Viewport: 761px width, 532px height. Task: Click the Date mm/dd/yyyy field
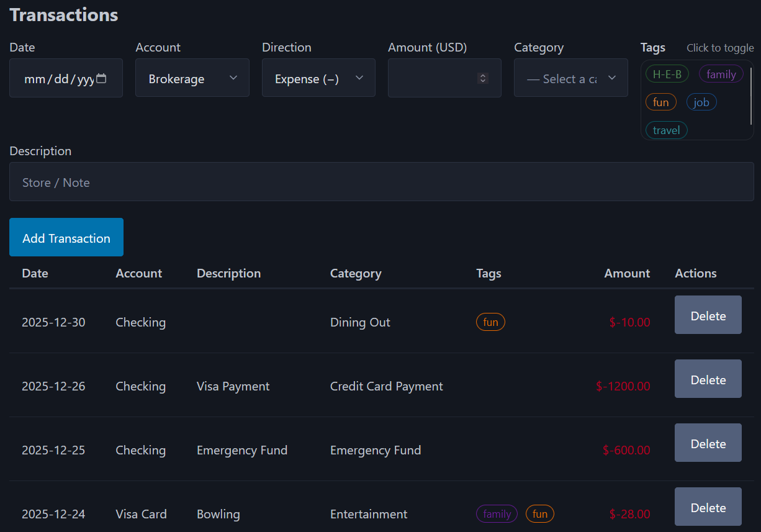coord(56,78)
